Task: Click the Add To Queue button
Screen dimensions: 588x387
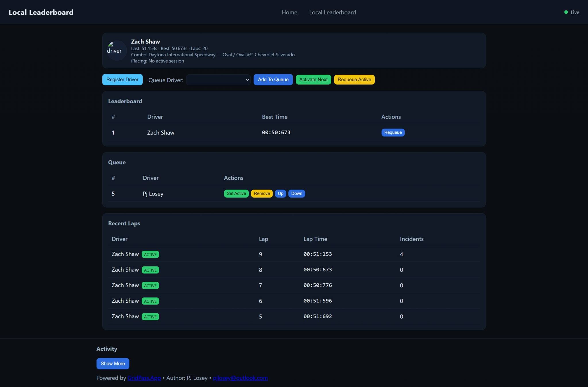Action: tap(273, 80)
